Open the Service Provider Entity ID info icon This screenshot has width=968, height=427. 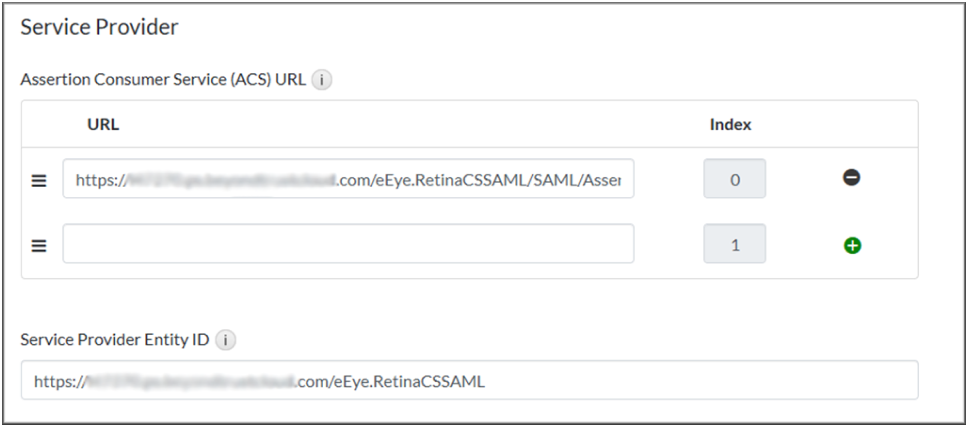pos(225,340)
